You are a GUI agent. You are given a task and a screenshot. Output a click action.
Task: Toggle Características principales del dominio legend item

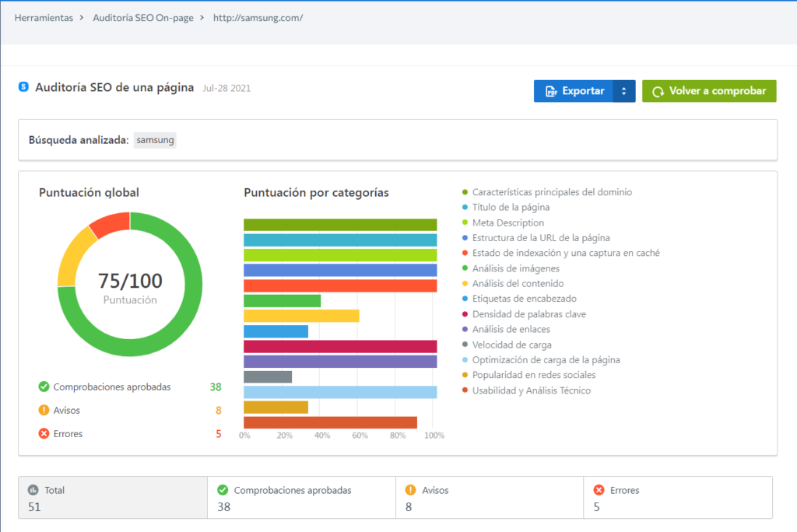pyautogui.click(x=547, y=192)
